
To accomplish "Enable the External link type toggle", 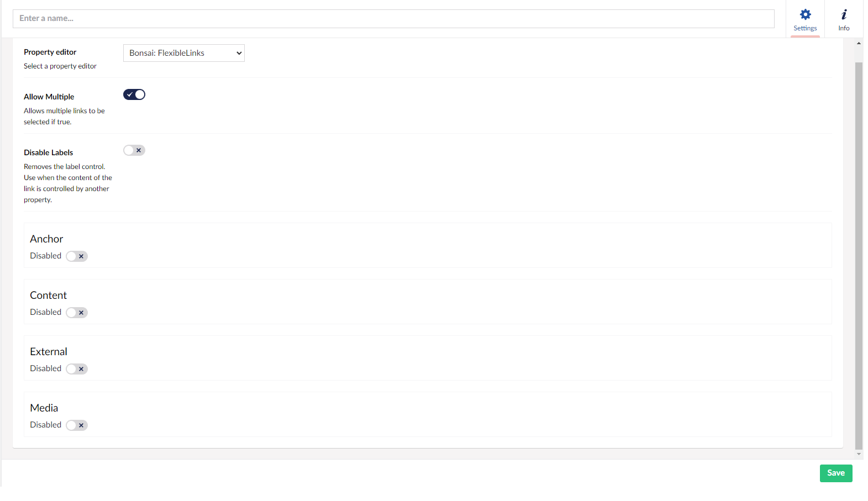I will tap(77, 369).
